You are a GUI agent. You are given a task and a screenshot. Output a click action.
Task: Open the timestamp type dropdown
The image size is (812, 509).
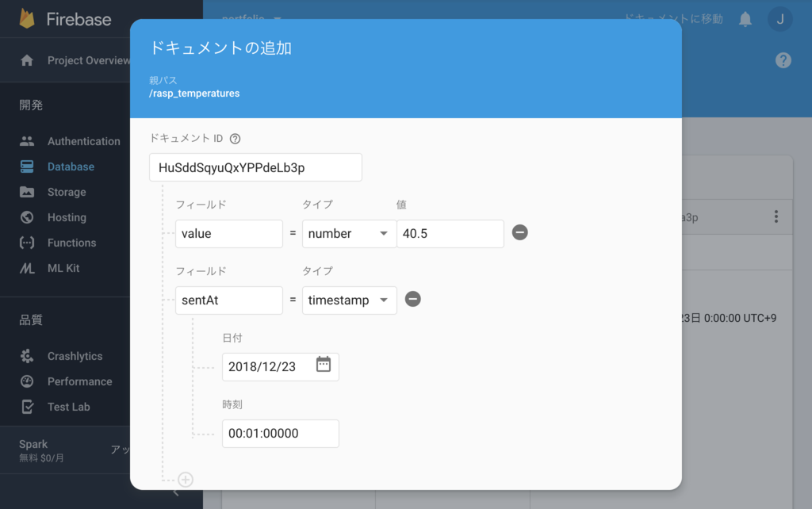click(349, 300)
